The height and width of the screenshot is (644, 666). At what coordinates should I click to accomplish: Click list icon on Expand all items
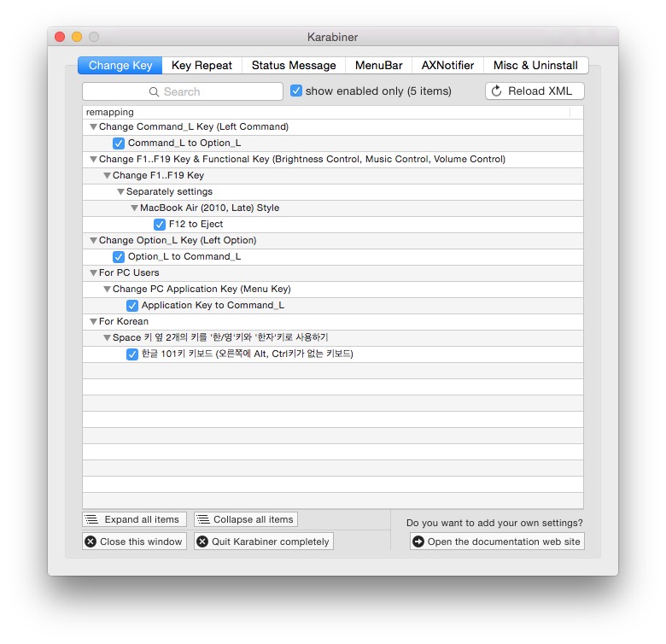[91, 519]
